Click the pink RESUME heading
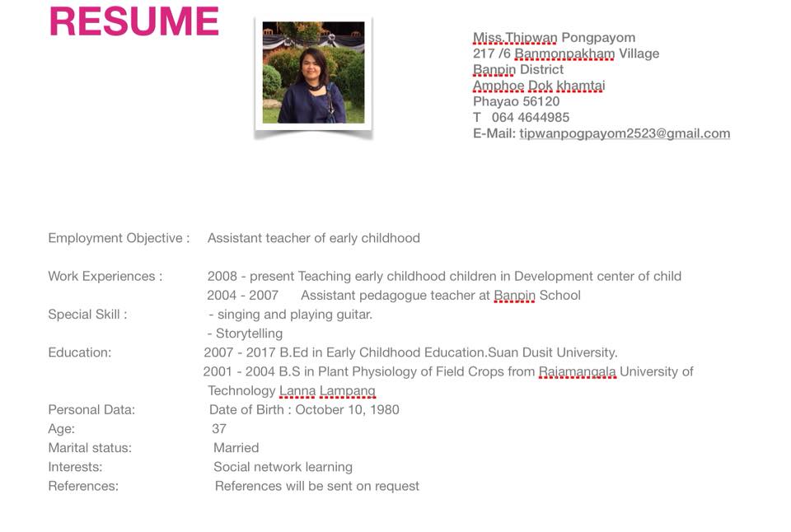The width and height of the screenshot is (791, 532). 134,22
